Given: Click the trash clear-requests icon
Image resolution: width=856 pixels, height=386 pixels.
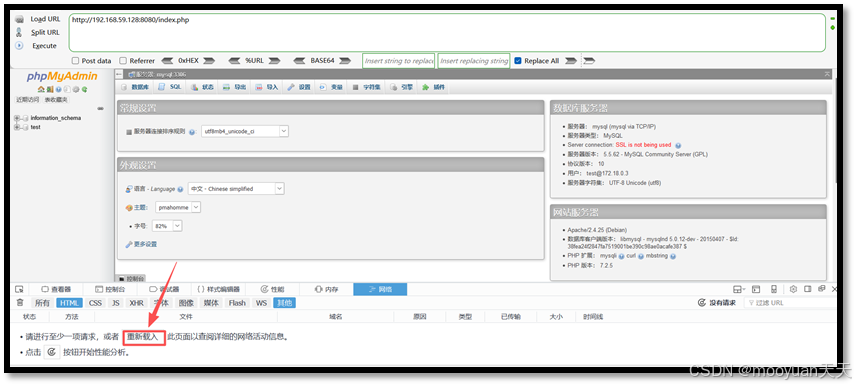Looking at the screenshot, I should pyautogui.click(x=20, y=302).
